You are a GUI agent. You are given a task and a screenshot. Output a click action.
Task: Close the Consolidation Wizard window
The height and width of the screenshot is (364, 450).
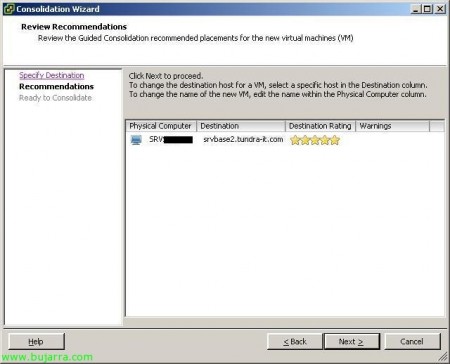pos(440,9)
